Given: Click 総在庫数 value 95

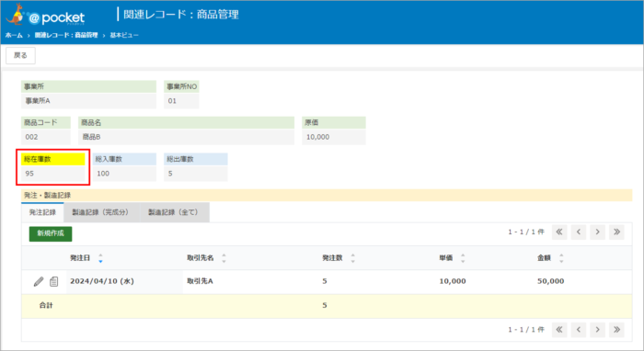Looking at the screenshot, I should pos(53,174).
